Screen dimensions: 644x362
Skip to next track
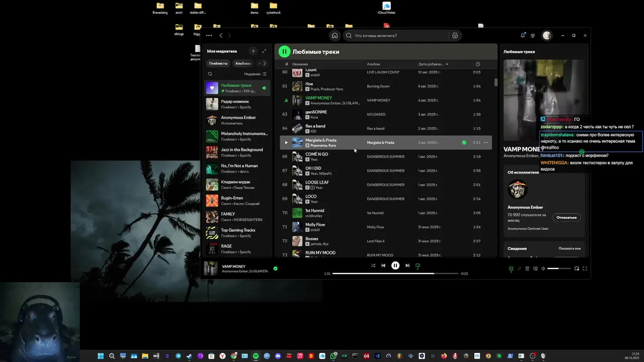pyautogui.click(x=408, y=265)
